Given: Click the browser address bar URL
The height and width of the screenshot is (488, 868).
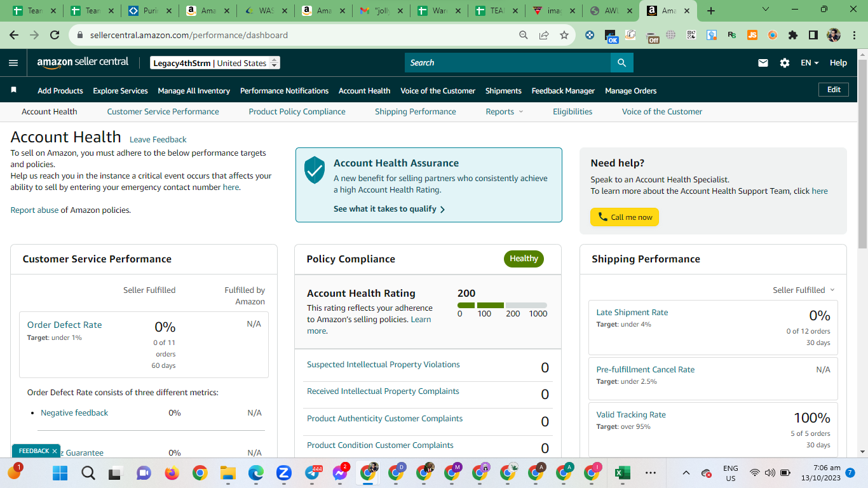Looking at the screenshot, I should pyautogui.click(x=187, y=36).
